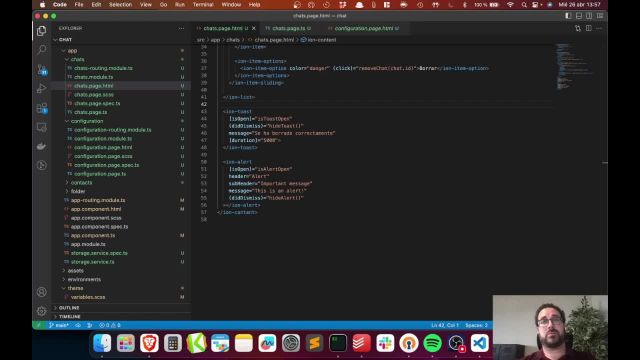Collapse the CHAT root folder
Screen dimensions: 640x360
tap(65, 40)
